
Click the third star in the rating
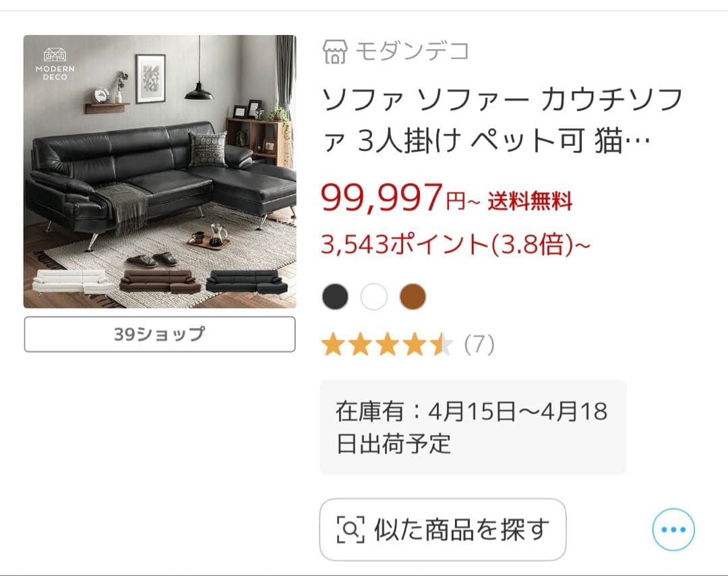387,344
